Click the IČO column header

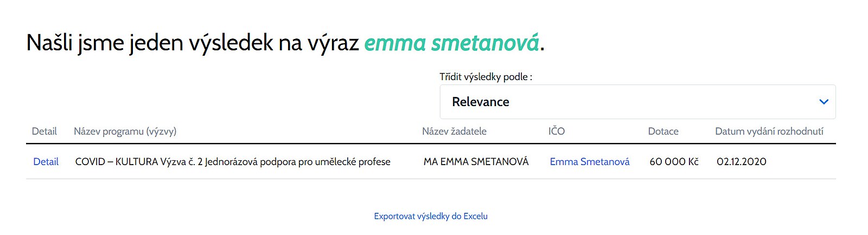(556, 131)
